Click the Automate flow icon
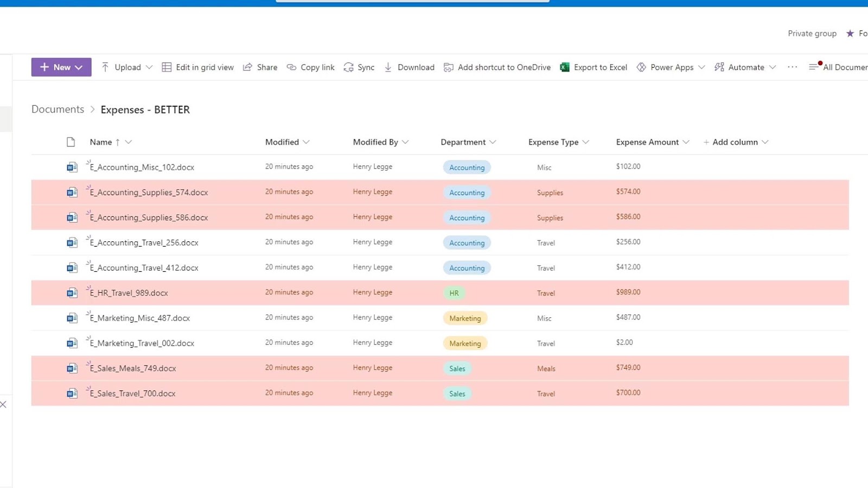868x488 pixels. (719, 67)
